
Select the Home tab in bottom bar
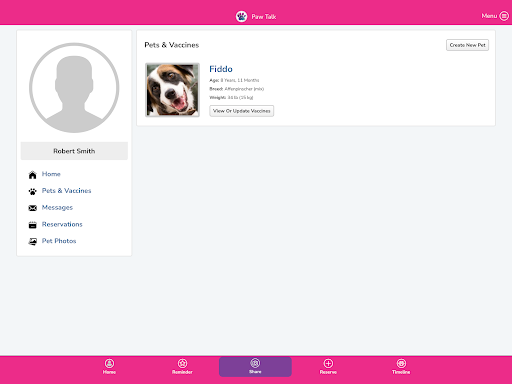(x=109, y=367)
